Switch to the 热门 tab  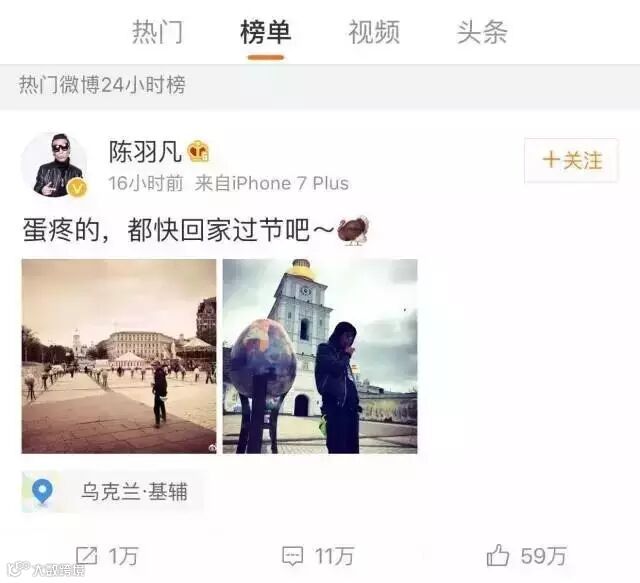pyautogui.click(x=158, y=32)
